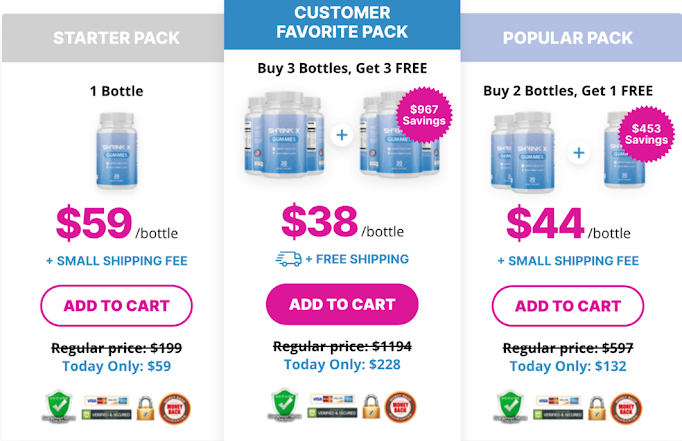Click the plus icon between six-bottle images
The height and width of the screenshot is (441, 682).
[342, 135]
